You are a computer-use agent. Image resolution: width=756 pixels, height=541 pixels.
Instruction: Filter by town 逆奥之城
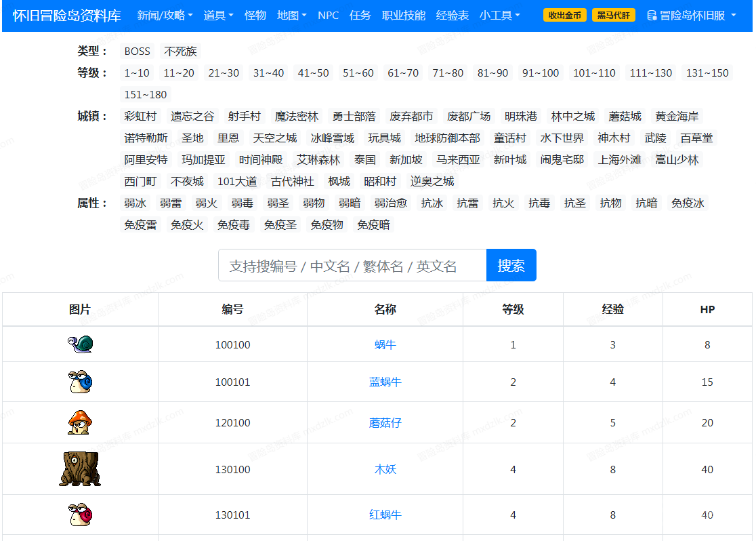(x=432, y=182)
